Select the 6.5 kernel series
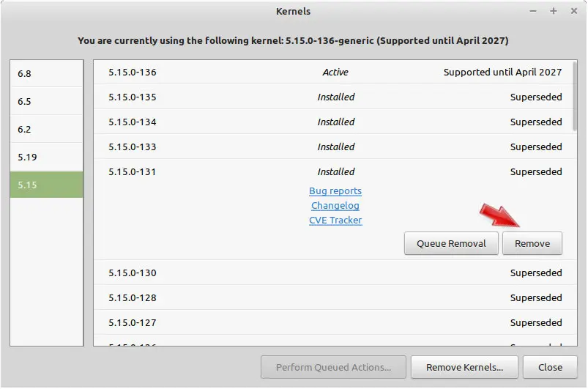This screenshot has width=588, height=389. (x=47, y=101)
